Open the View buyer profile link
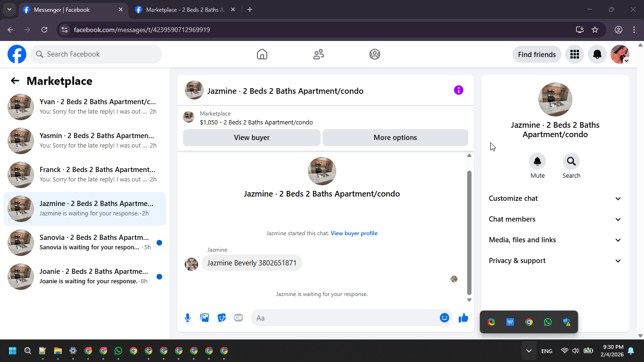Viewport: 644px width, 362px height. [x=354, y=233]
